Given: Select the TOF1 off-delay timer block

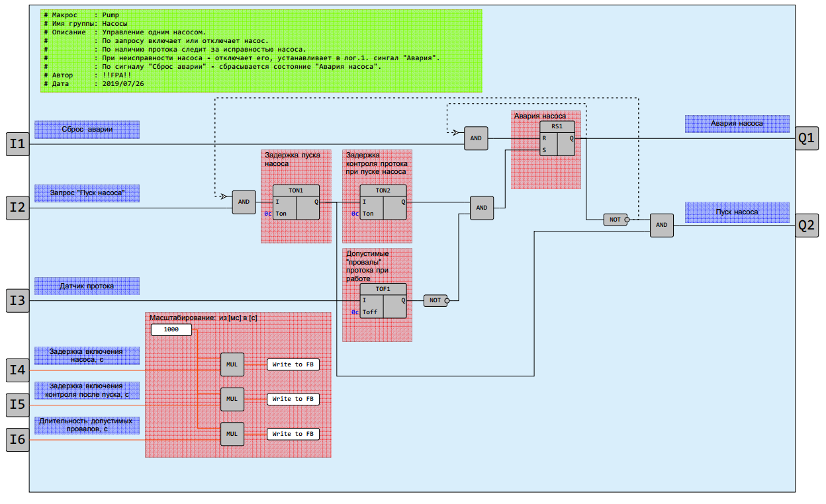Looking at the screenshot, I should pyautogui.click(x=383, y=301).
